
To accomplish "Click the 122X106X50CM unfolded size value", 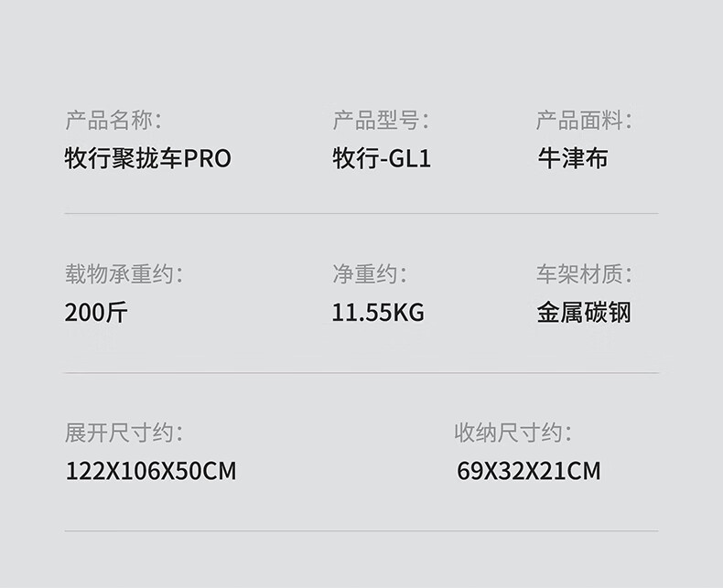I will point(151,472).
